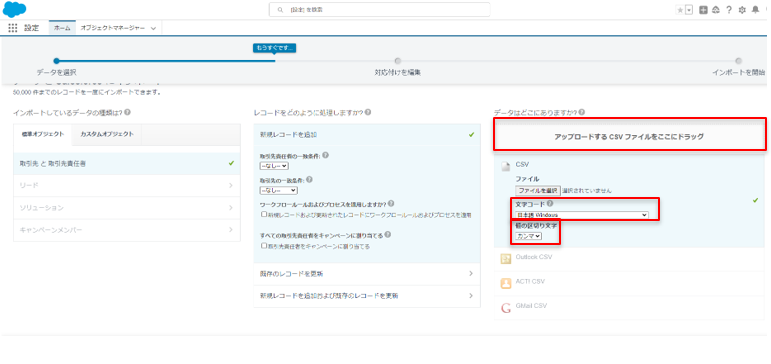Open the Trailhead guidance icon
Image resolution: width=771 pixels, height=364 pixels.
716,10
